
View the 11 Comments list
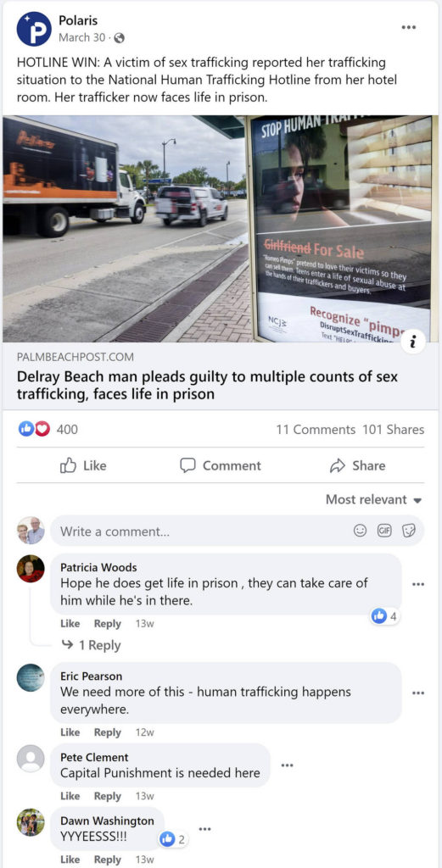click(316, 429)
